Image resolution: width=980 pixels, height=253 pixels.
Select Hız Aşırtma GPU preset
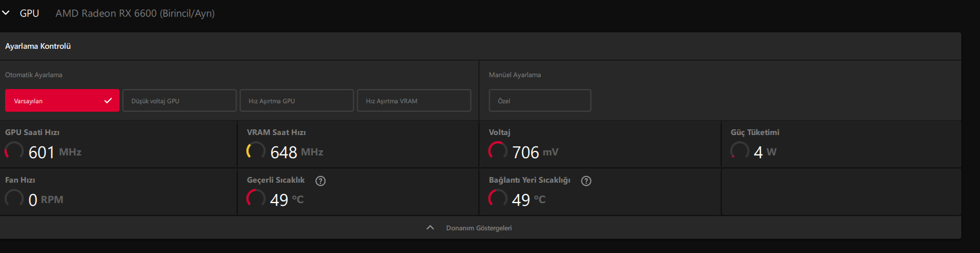click(296, 101)
